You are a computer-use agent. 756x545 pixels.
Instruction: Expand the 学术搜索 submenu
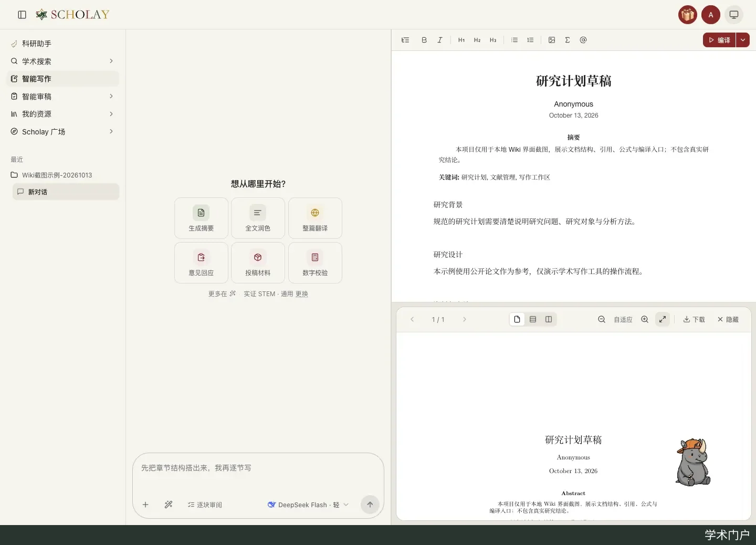tap(111, 61)
